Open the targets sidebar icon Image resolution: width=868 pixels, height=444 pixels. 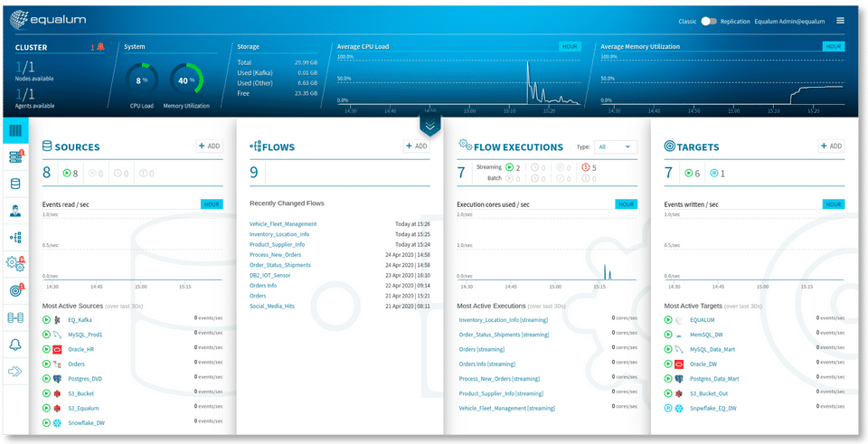[x=15, y=290]
